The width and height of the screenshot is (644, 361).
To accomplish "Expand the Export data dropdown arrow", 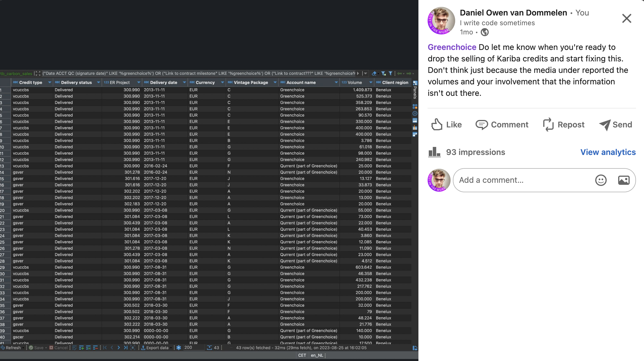I will point(171,348).
